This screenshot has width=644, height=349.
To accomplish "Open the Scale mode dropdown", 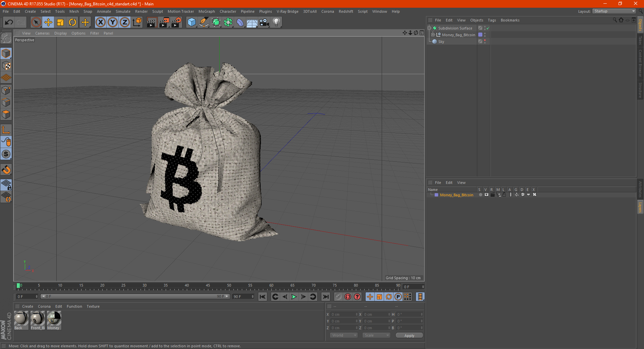I will coord(376,335).
